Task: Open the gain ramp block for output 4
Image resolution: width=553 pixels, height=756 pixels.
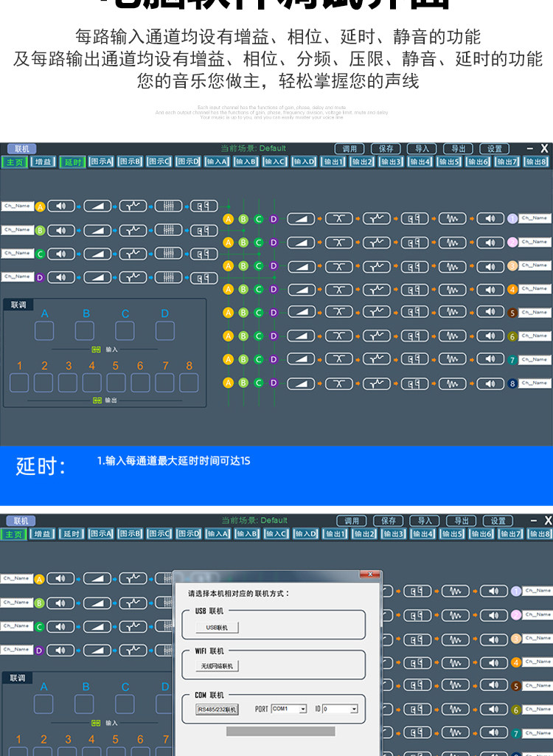Action: click(x=301, y=290)
